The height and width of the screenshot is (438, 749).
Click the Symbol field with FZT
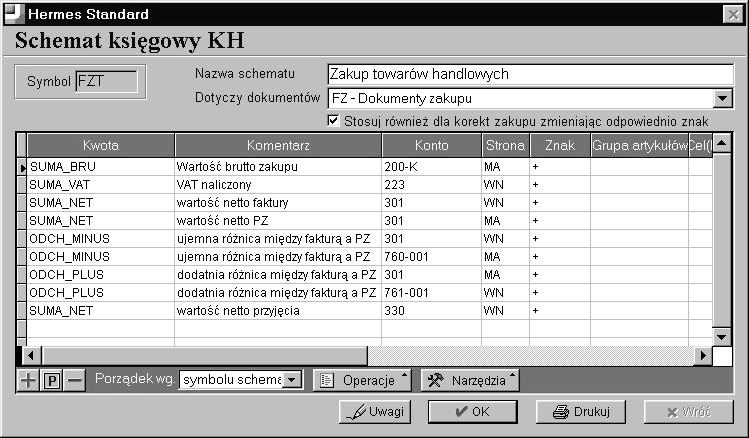[107, 81]
